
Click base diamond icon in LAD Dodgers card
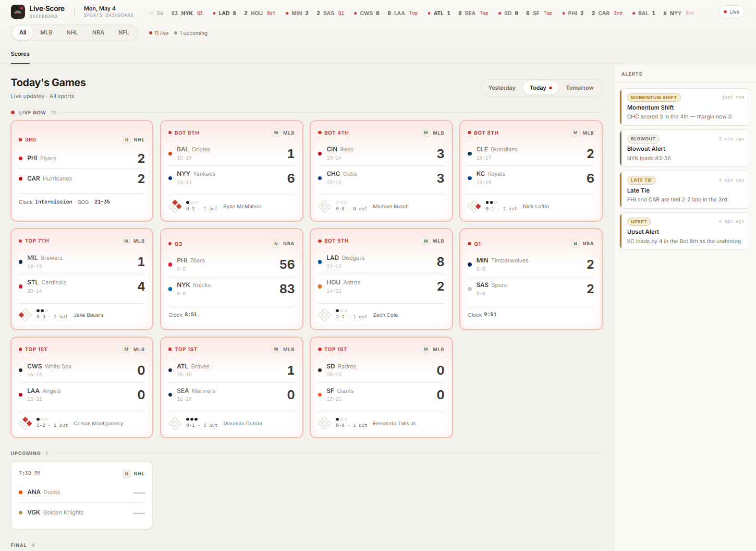coord(324,315)
